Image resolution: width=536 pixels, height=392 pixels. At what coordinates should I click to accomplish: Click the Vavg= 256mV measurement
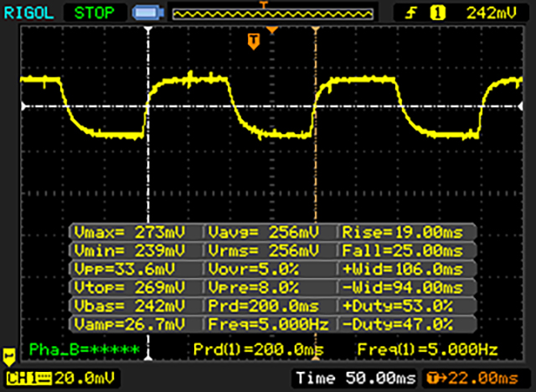coord(264,232)
